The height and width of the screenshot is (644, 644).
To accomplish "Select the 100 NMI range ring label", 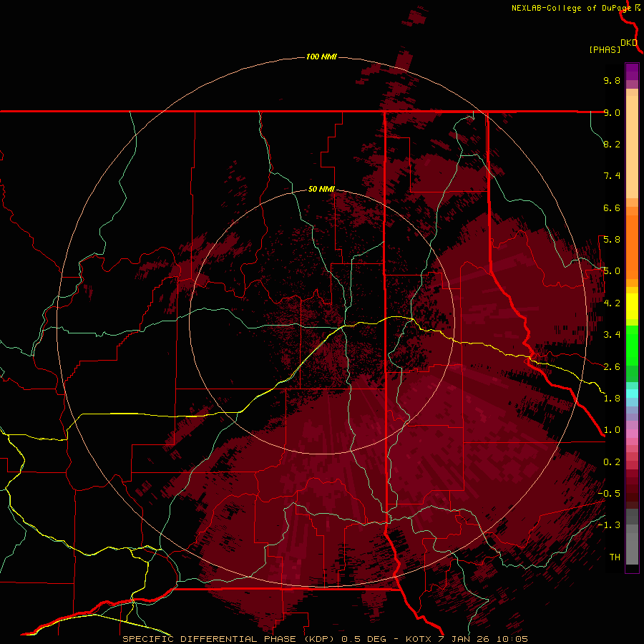I will tap(321, 57).
